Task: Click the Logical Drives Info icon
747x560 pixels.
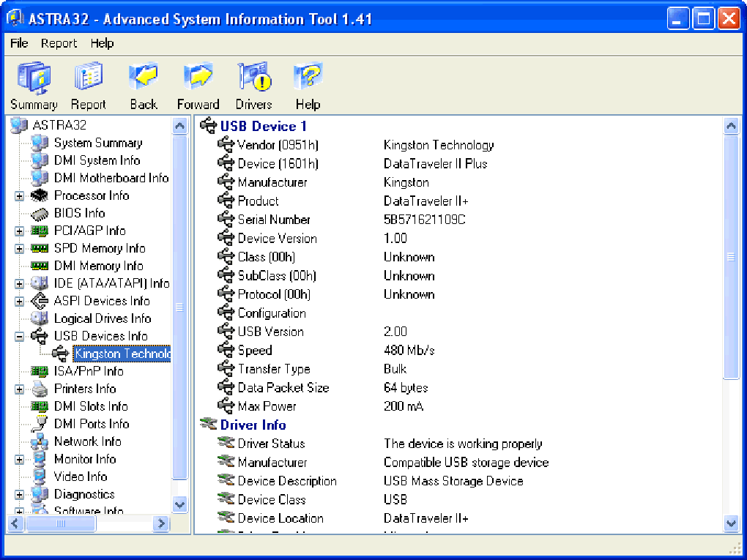Action: click(40, 318)
